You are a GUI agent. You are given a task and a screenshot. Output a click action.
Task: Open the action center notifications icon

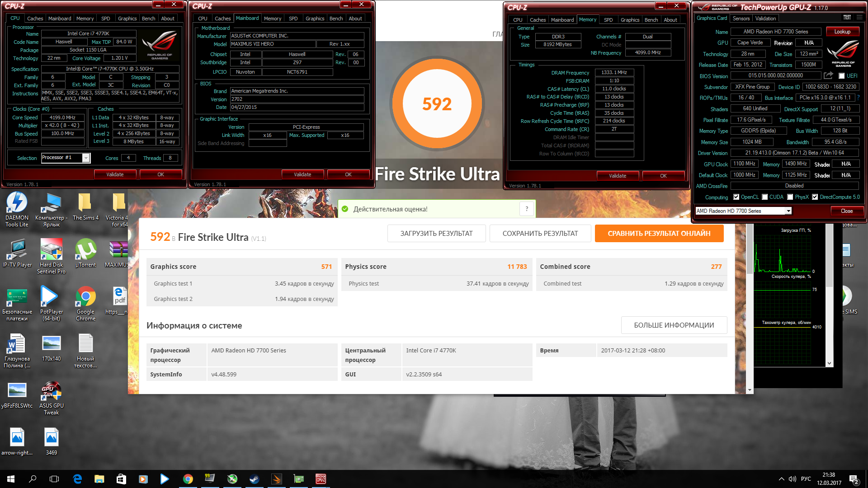coord(854,479)
